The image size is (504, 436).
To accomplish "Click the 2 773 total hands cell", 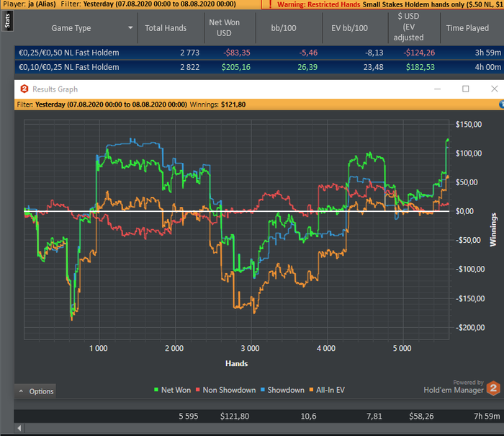I will 189,53.
